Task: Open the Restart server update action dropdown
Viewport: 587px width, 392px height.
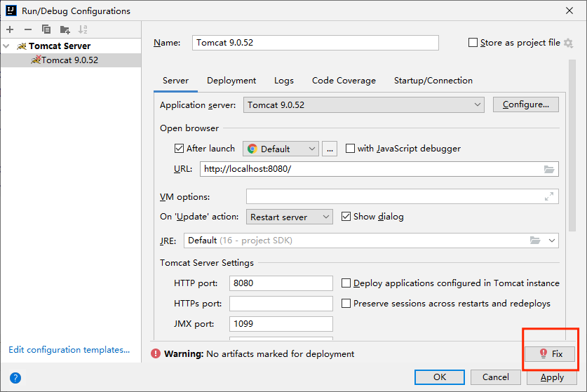Action: point(290,217)
